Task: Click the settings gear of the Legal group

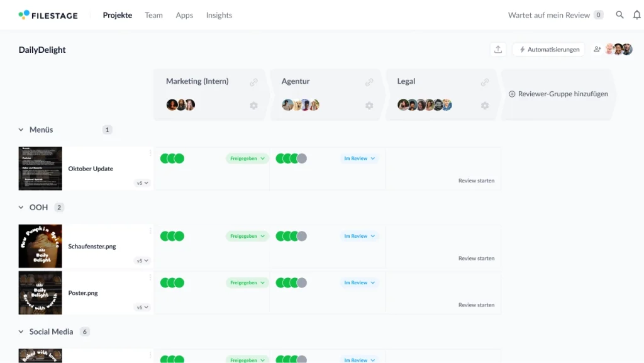Action: point(485,106)
